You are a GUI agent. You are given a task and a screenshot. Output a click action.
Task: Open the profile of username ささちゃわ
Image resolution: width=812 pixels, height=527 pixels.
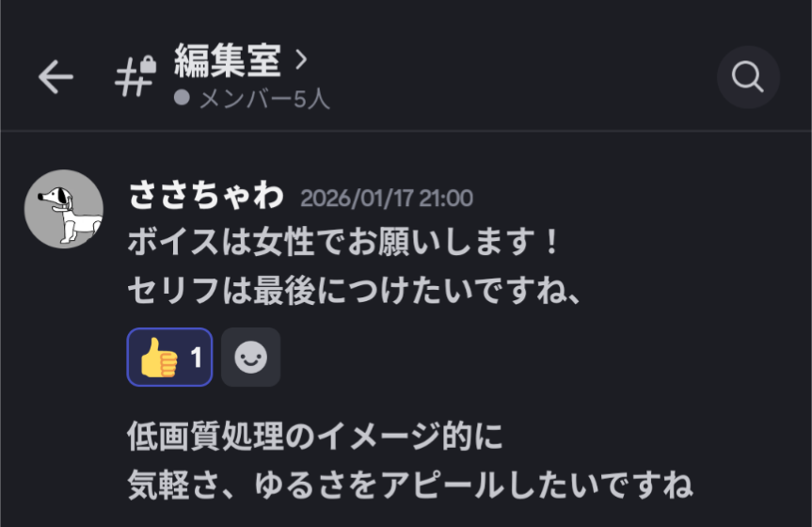[206, 196]
